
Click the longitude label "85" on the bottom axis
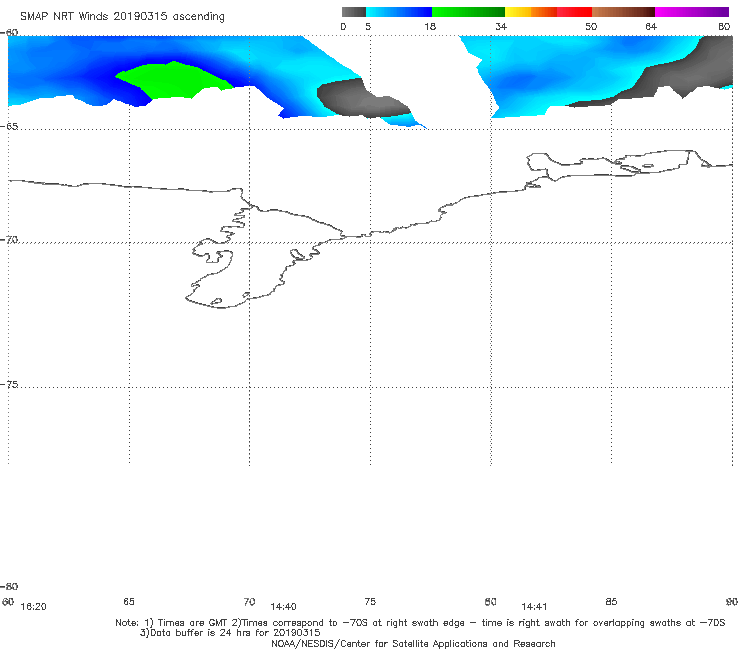click(x=611, y=601)
